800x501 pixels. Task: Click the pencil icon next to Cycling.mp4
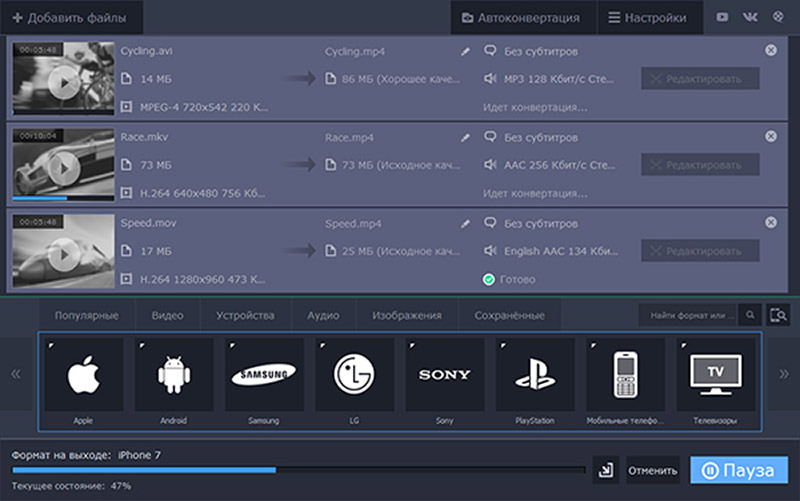pyautogui.click(x=465, y=51)
